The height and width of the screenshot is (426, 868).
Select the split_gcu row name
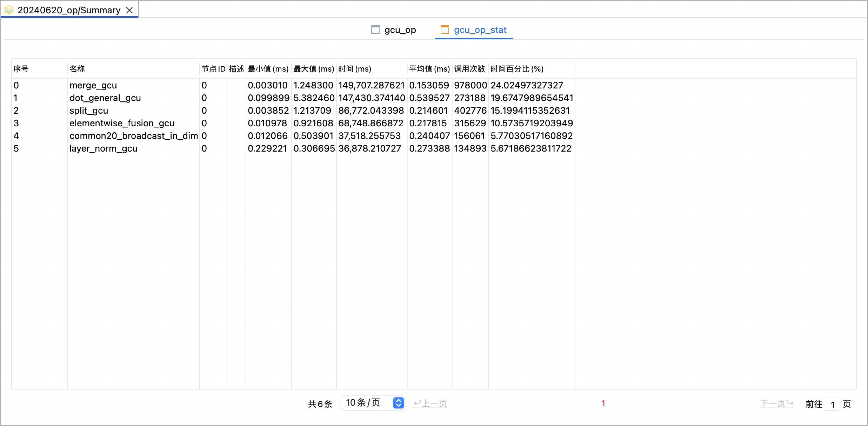[x=89, y=111]
